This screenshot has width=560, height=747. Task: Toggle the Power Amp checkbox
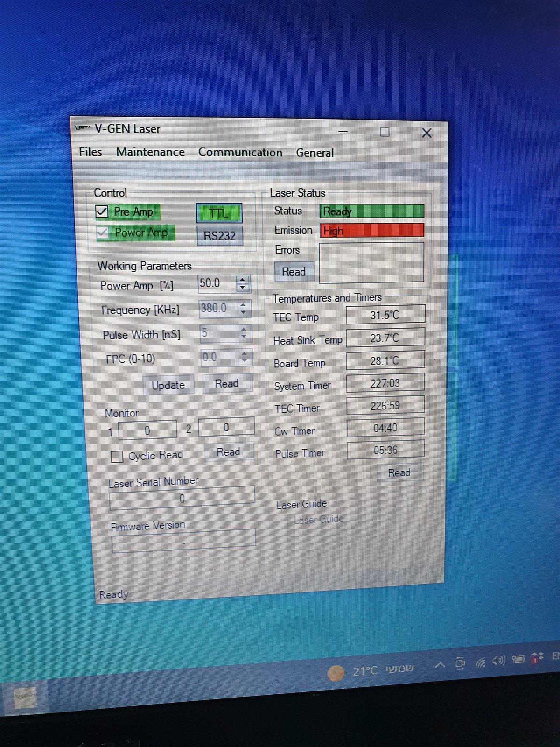(103, 233)
